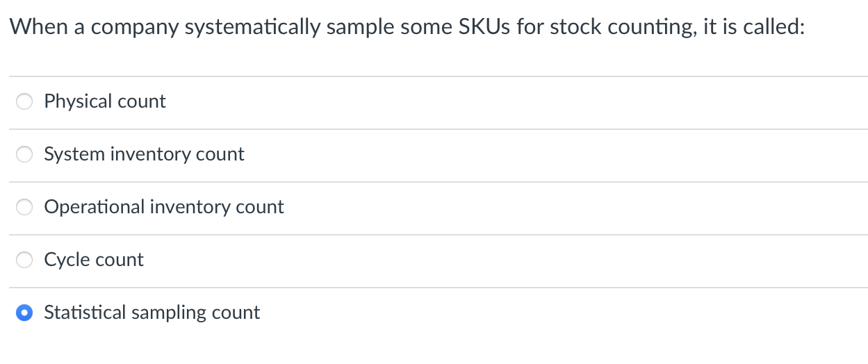This screenshot has width=868, height=364.
Task: Pick the Operational inventory count radio button
Action: (24, 208)
